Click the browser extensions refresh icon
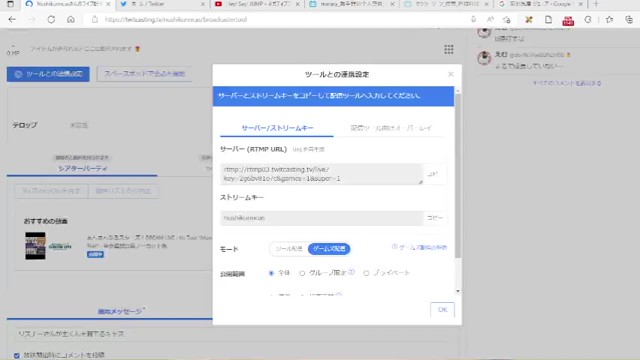Screen dimensions: 640x360 coord(588,19)
